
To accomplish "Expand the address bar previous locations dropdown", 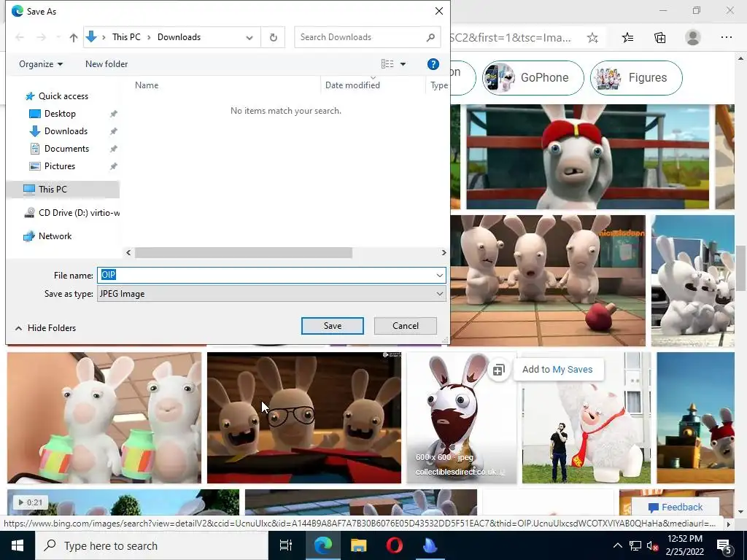I will (x=249, y=37).
